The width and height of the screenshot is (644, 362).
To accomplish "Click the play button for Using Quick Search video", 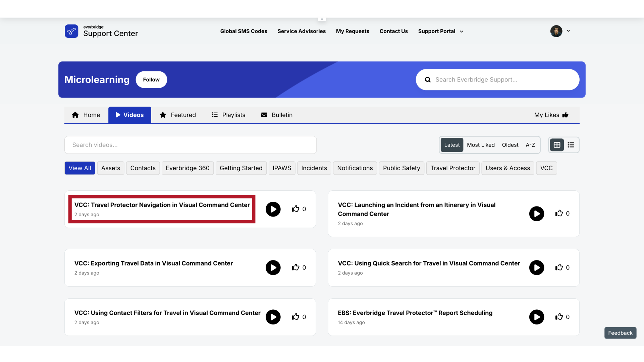I will tap(537, 267).
